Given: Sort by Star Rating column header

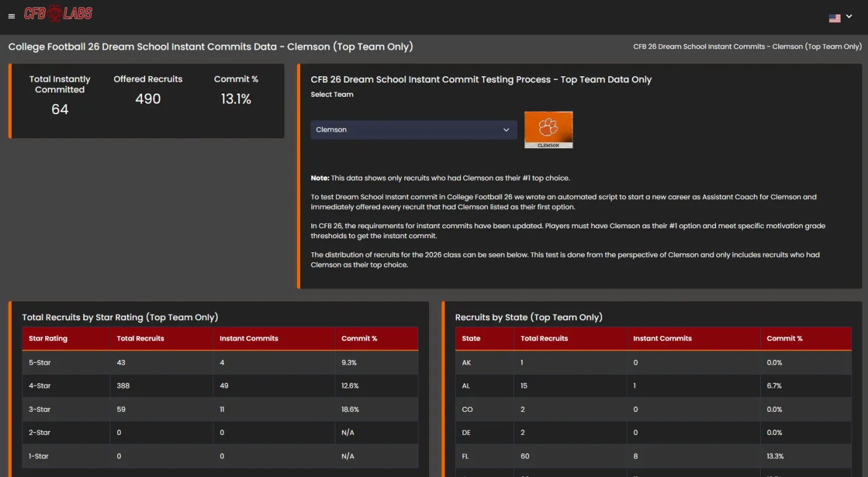Looking at the screenshot, I should (x=48, y=339).
